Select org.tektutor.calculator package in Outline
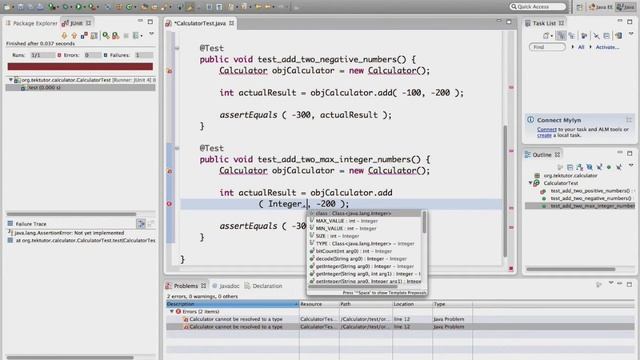The image size is (640, 360). [570, 176]
